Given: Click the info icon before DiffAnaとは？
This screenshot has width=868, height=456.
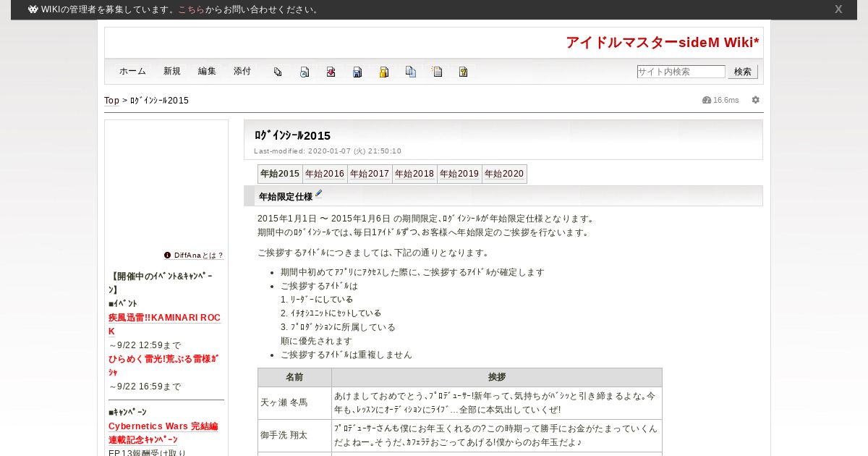Looking at the screenshot, I should [x=168, y=256].
